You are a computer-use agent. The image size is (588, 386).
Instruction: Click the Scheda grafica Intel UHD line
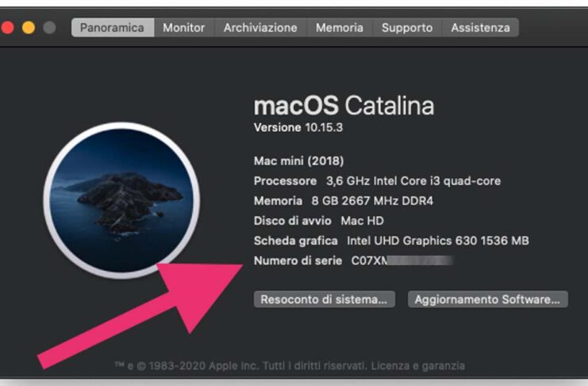tap(391, 241)
